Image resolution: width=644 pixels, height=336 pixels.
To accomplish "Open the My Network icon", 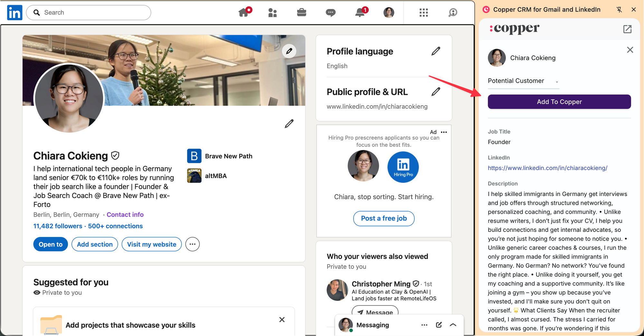I will [x=272, y=13].
